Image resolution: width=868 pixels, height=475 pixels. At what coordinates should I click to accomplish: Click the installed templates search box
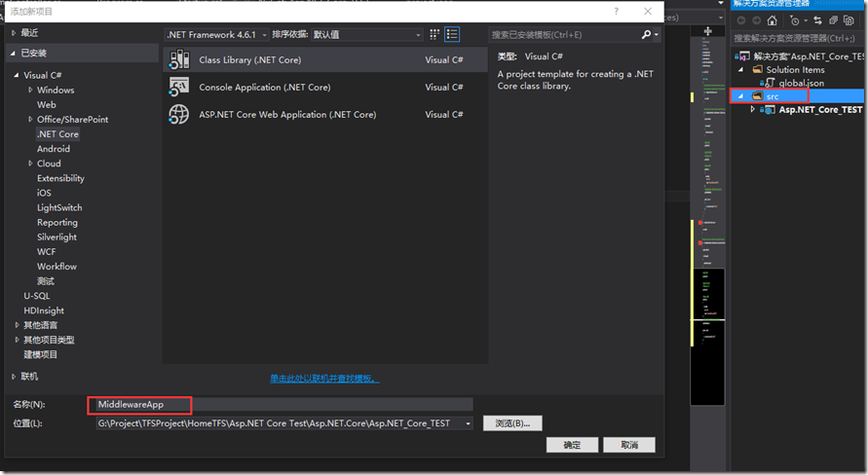click(564, 35)
